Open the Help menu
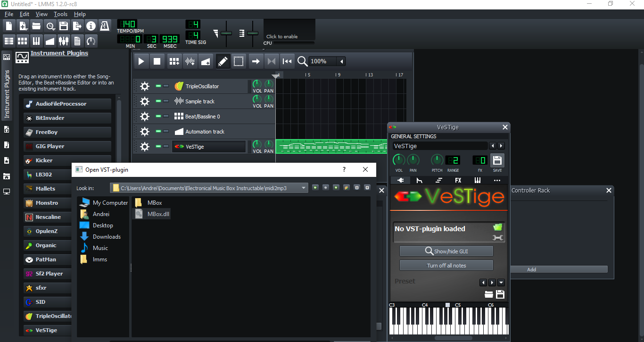 pos(80,14)
